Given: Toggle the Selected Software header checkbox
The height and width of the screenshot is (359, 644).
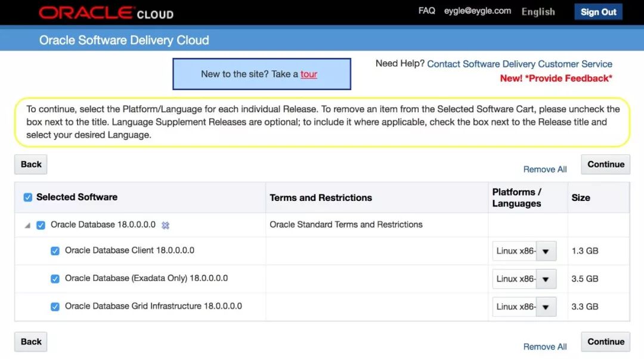Looking at the screenshot, I should [27, 197].
